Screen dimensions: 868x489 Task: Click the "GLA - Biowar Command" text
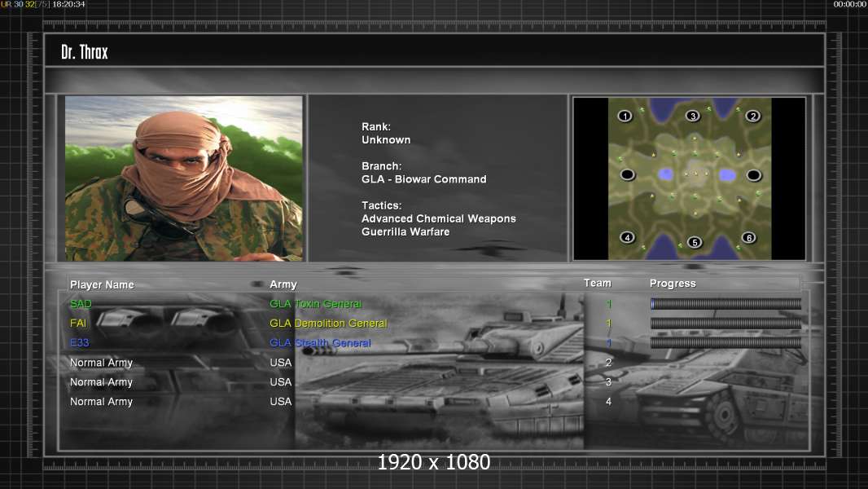(424, 179)
